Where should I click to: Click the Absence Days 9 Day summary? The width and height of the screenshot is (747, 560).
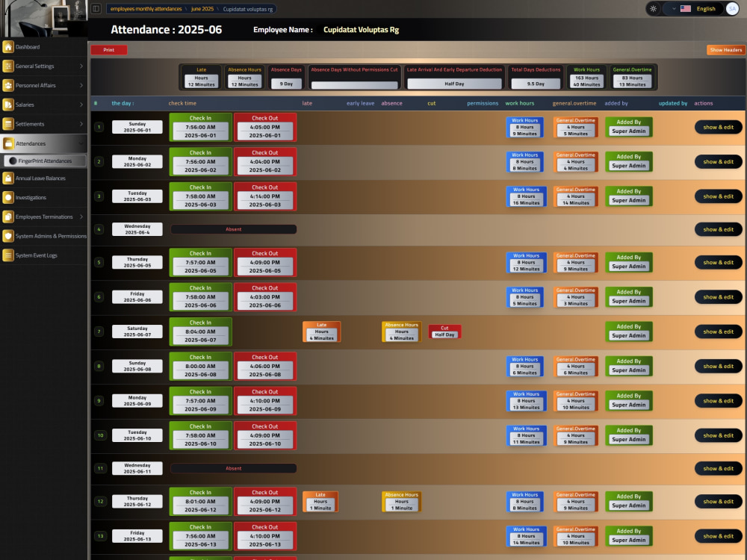click(286, 77)
